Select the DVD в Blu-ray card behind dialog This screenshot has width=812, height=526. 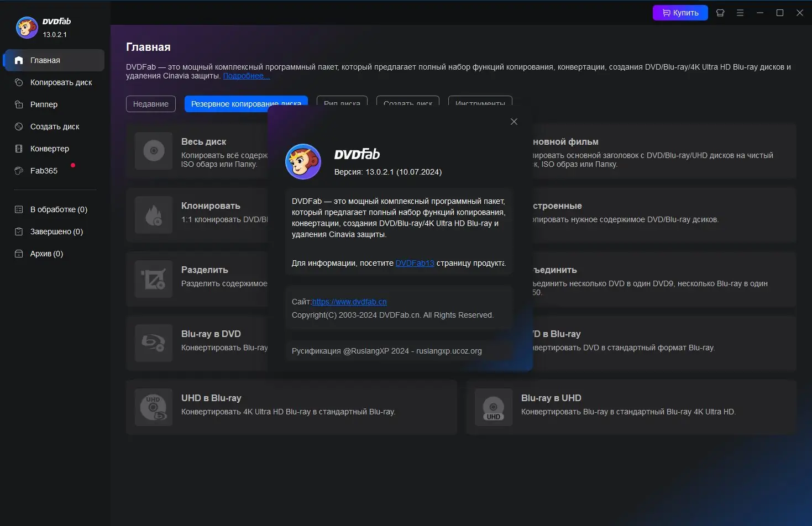[x=664, y=343]
